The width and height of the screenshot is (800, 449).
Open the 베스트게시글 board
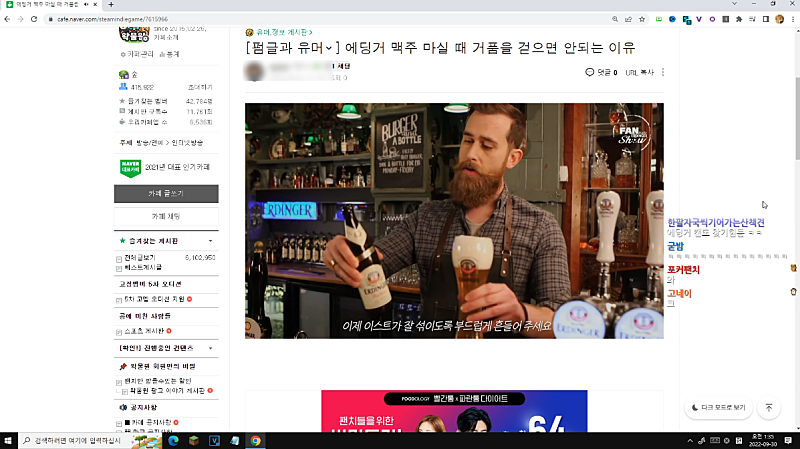pyautogui.click(x=143, y=267)
